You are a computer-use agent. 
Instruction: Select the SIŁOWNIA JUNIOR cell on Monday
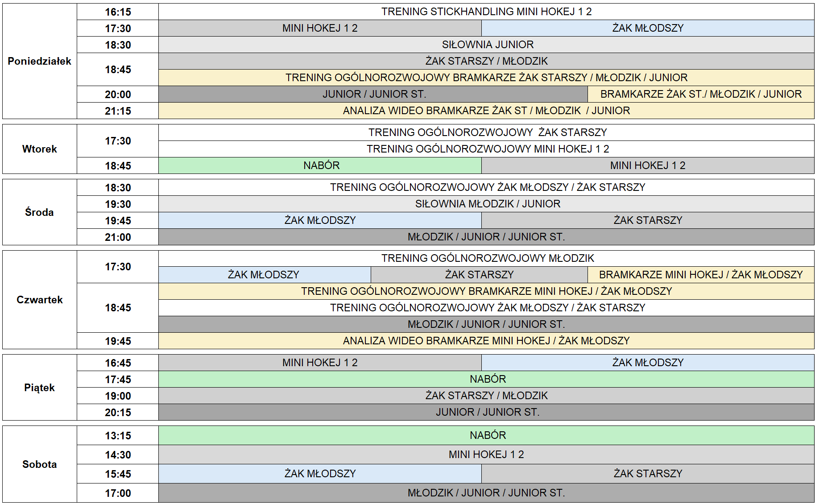click(x=486, y=45)
